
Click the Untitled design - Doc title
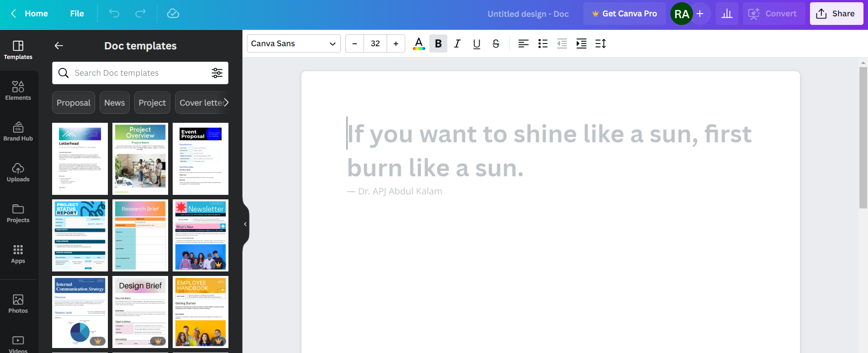pyautogui.click(x=528, y=14)
